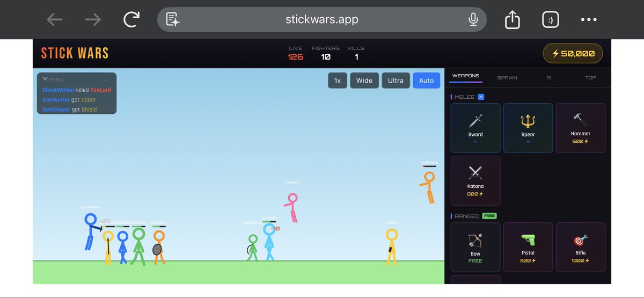Select the small green fighter holding a bow
Screen dimensions: 644x298
click(x=252, y=248)
